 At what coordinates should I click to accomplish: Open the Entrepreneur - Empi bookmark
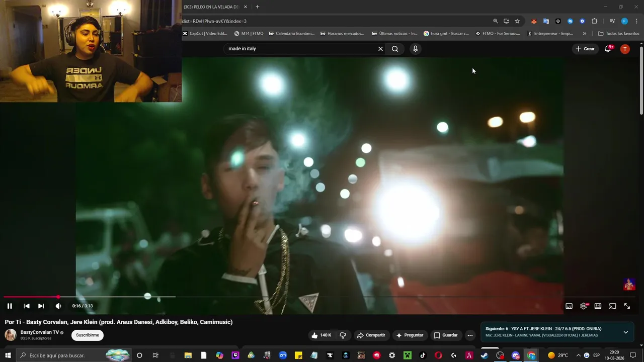click(x=550, y=34)
